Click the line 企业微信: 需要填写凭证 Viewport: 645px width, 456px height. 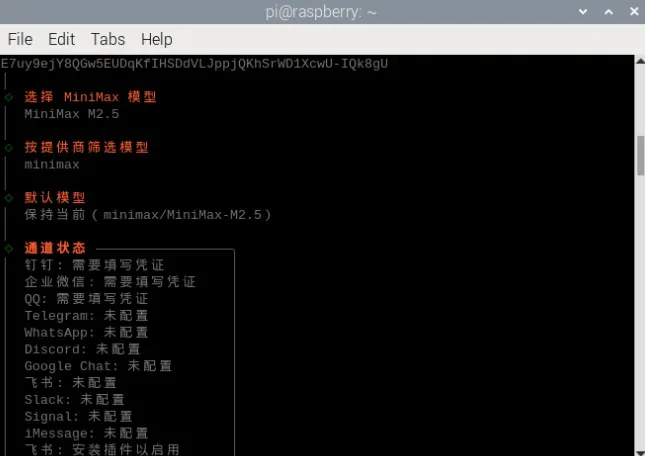pyautogui.click(x=110, y=282)
